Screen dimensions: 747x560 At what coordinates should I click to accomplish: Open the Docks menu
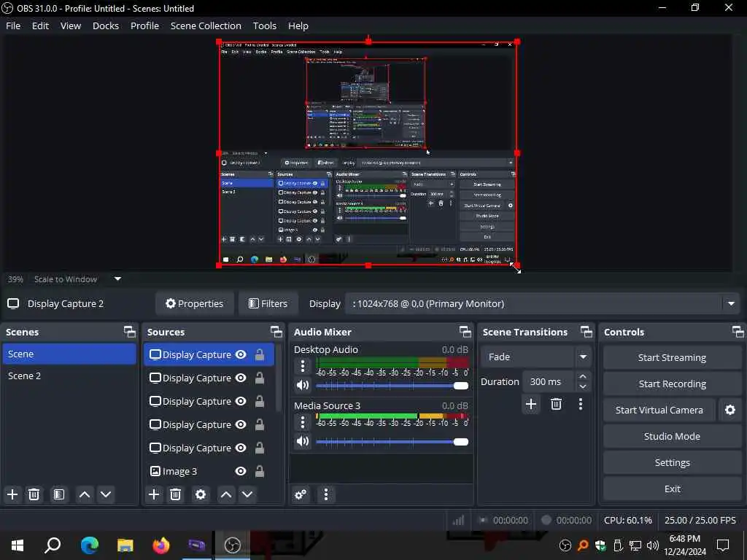[x=106, y=26]
